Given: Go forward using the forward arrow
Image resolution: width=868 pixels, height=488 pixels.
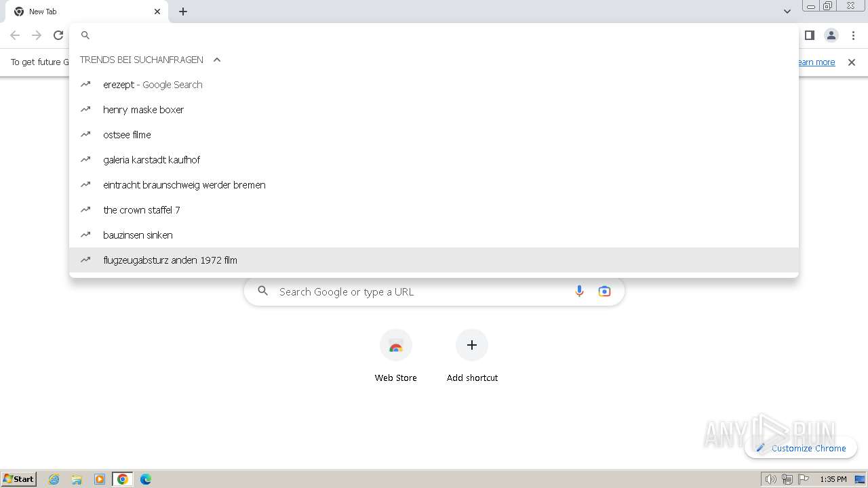Looking at the screenshot, I should pyautogui.click(x=37, y=35).
